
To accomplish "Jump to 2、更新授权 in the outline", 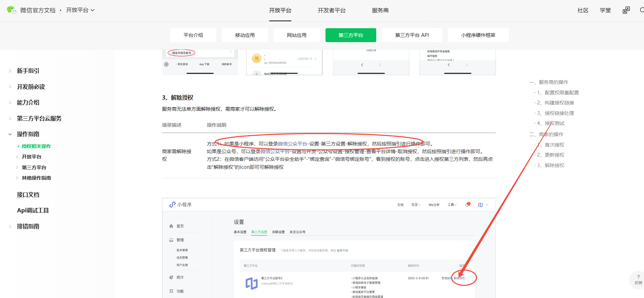I will [551, 155].
